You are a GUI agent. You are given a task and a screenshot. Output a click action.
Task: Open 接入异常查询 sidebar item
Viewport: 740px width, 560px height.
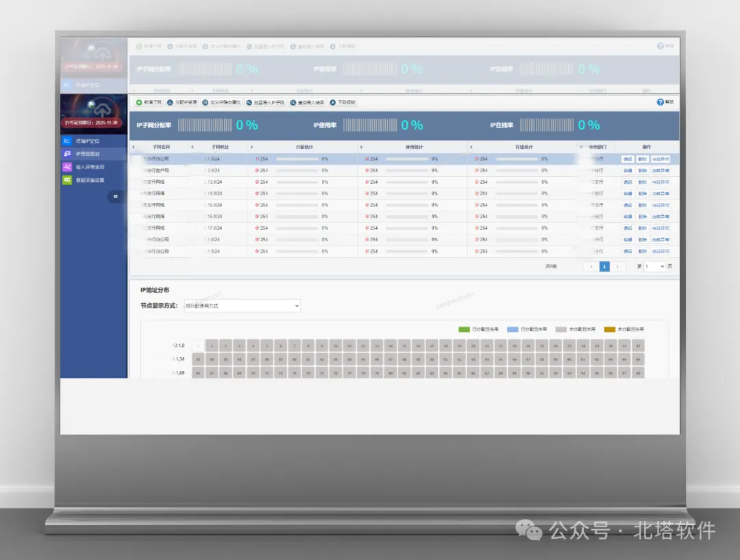coord(93,167)
